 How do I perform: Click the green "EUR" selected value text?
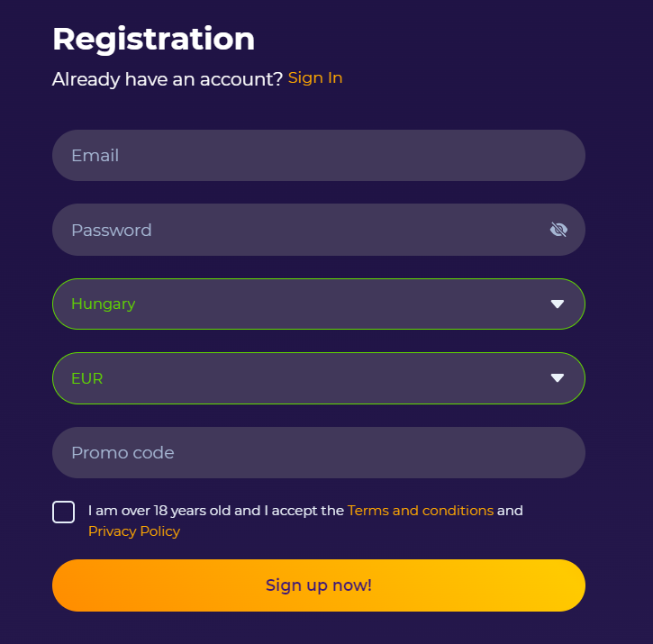[87, 378]
